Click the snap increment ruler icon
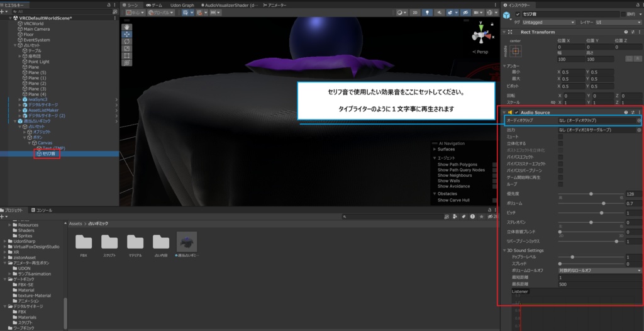The height and width of the screenshot is (331, 644). click(x=215, y=13)
